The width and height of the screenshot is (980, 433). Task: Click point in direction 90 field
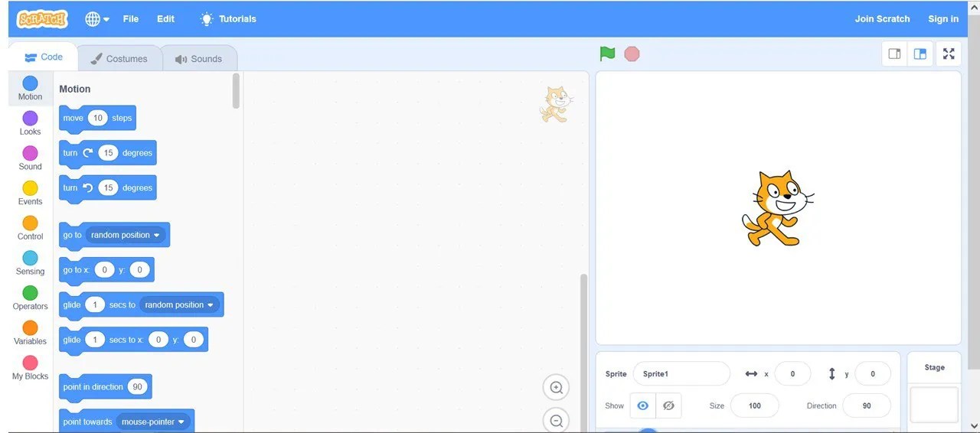tap(138, 387)
